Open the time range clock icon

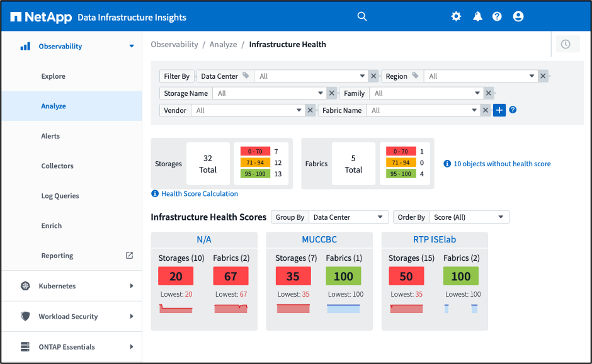click(x=566, y=44)
